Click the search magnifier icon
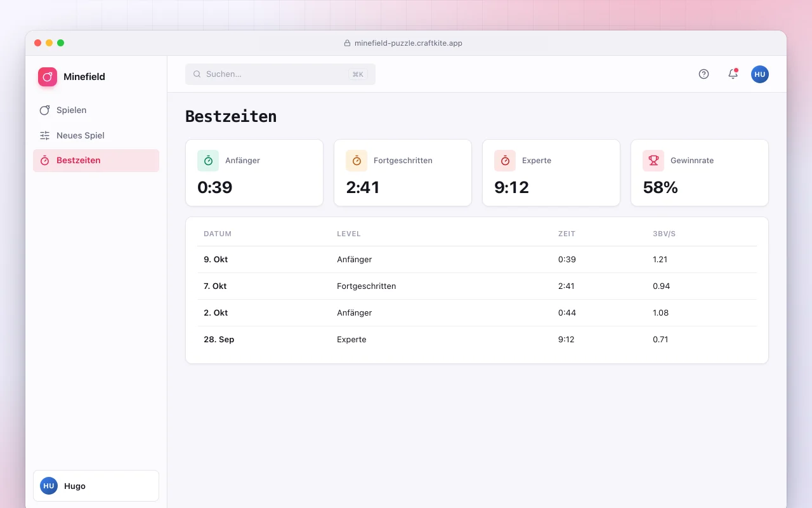Screen dimensions: 812x508 [x=197, y=74]
